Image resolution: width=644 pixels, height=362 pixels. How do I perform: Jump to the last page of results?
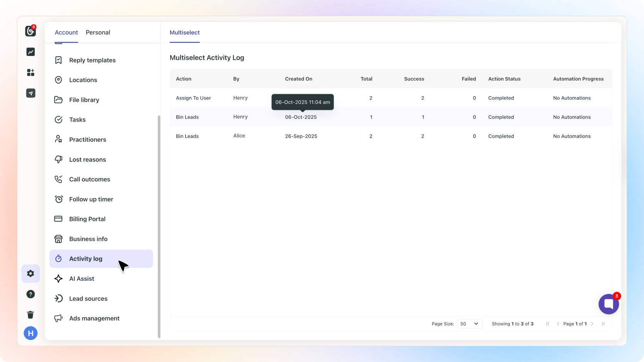603,324
